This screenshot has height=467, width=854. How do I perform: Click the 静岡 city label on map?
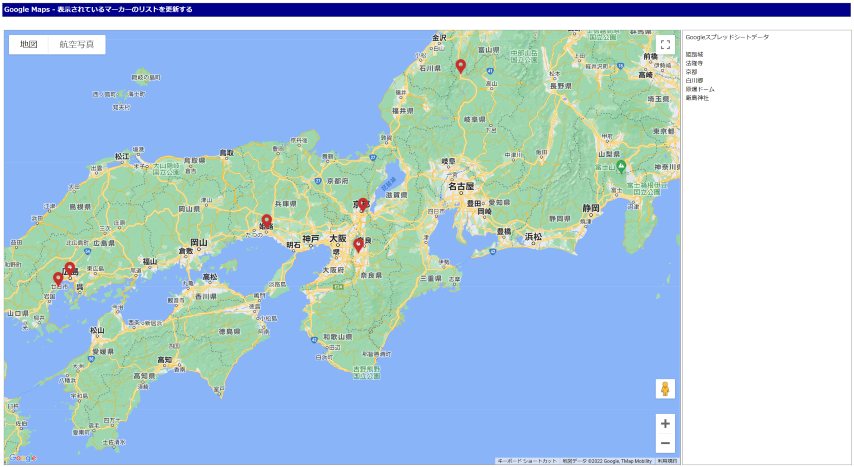pyautogui.click(x=591, y=208)
